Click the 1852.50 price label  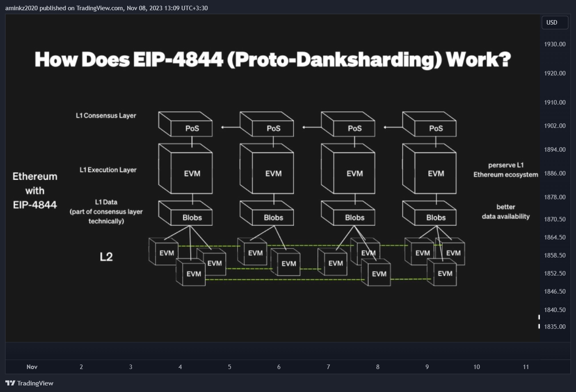555,273
